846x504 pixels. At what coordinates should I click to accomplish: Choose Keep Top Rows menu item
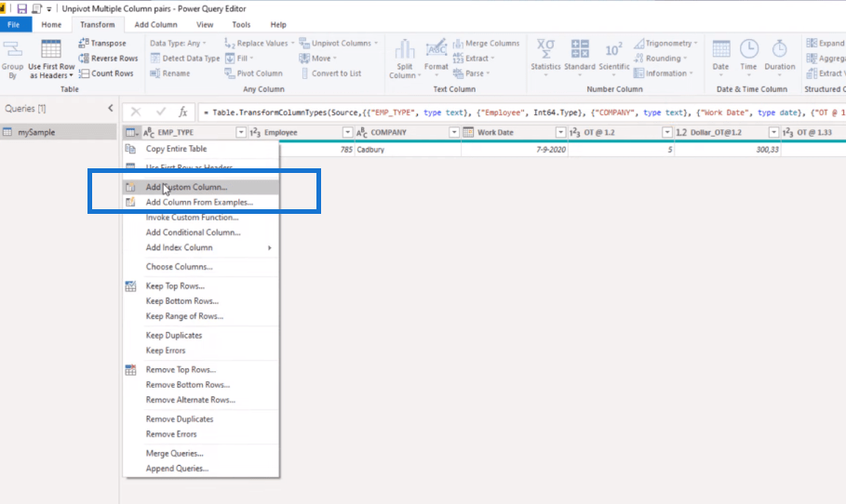pyautogui.click(x=201, y=286)
